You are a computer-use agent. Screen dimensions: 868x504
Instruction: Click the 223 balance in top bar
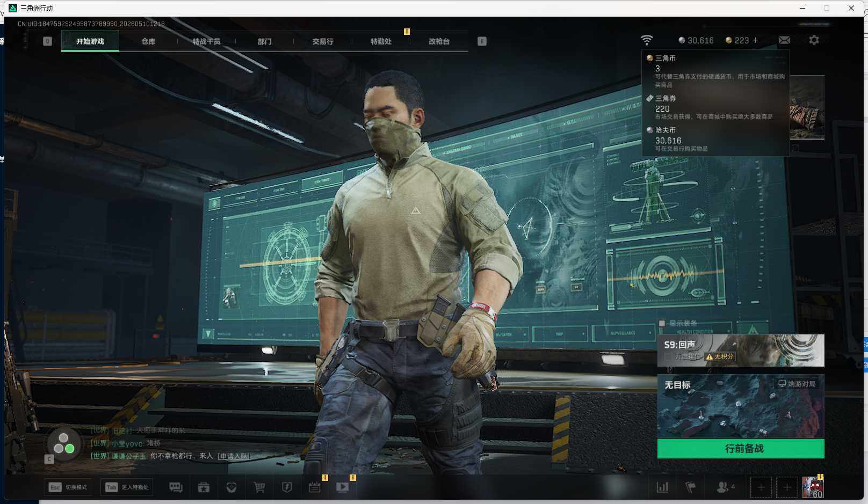pos(741,40)
